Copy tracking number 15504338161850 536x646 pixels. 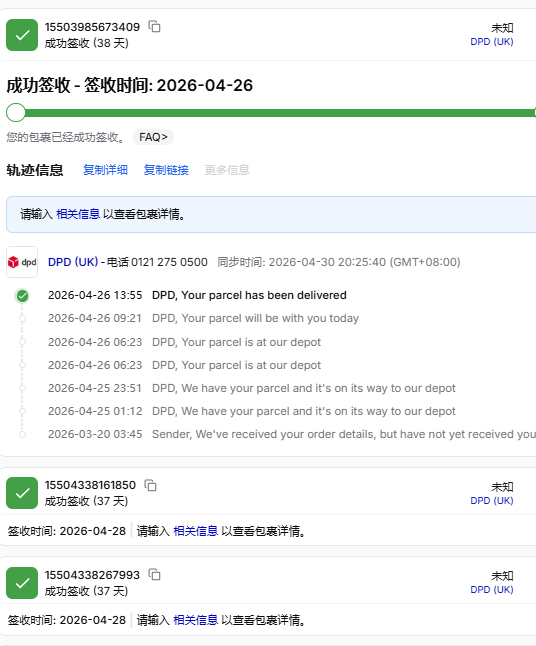[150, 485]
